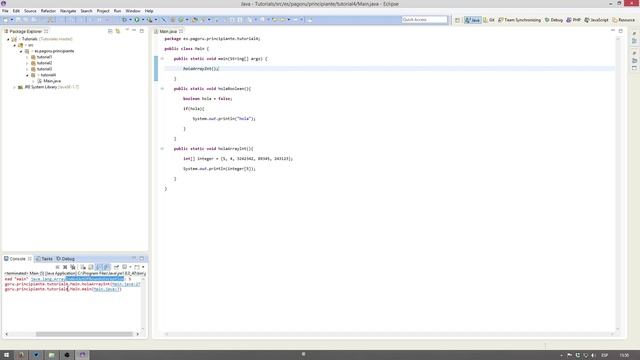Remove launch icon in Console toolbar

(x=65, y=267)
